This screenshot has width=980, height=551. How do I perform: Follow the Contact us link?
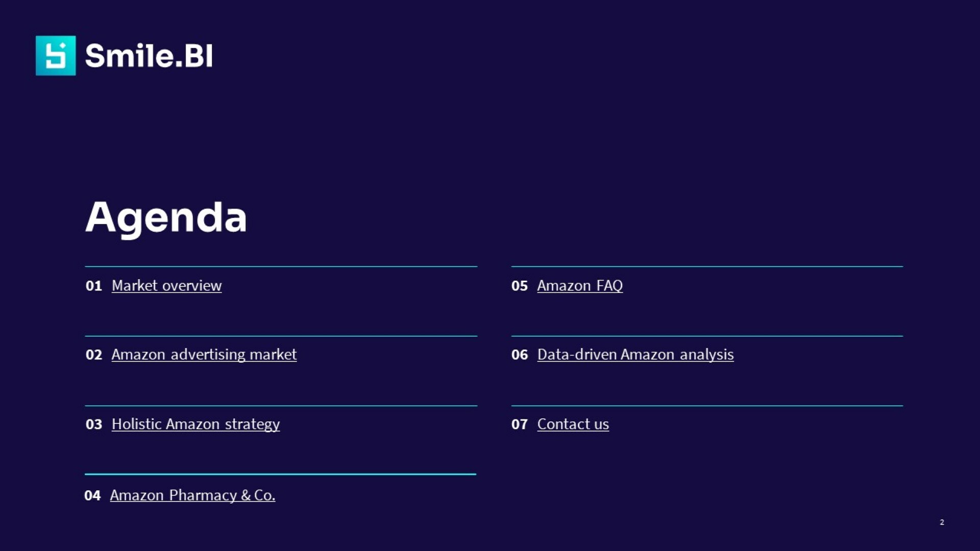573,424
